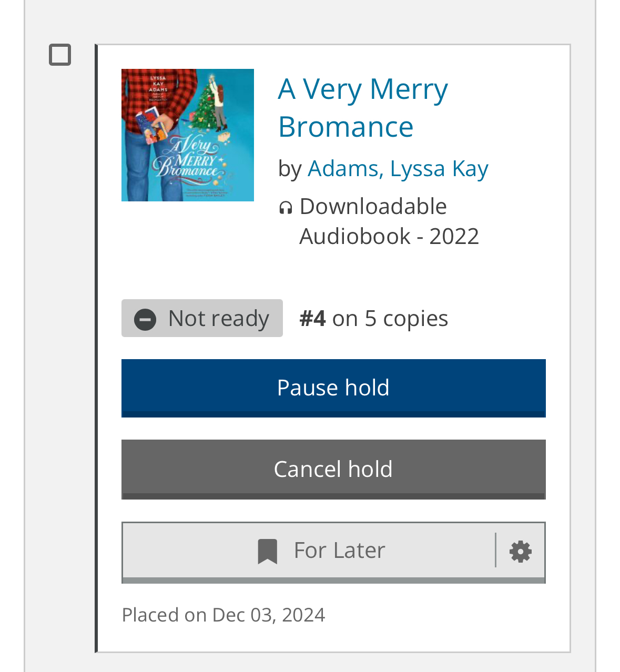Viewport: 620px width, 672px height.
Task: Click the word Bromance in the title
Action: (x=345, y=127)
